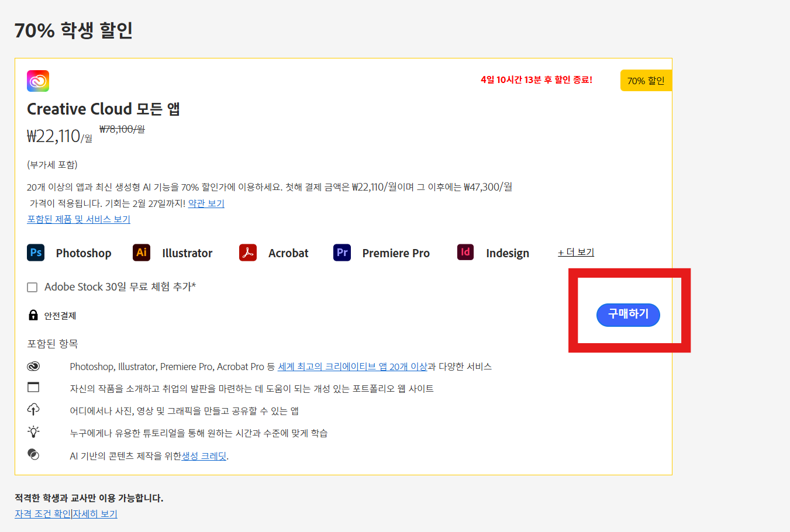Expand the + 더 보기 apps link
790x532 pixels.
pyautogui.click(x=576, y=252)
